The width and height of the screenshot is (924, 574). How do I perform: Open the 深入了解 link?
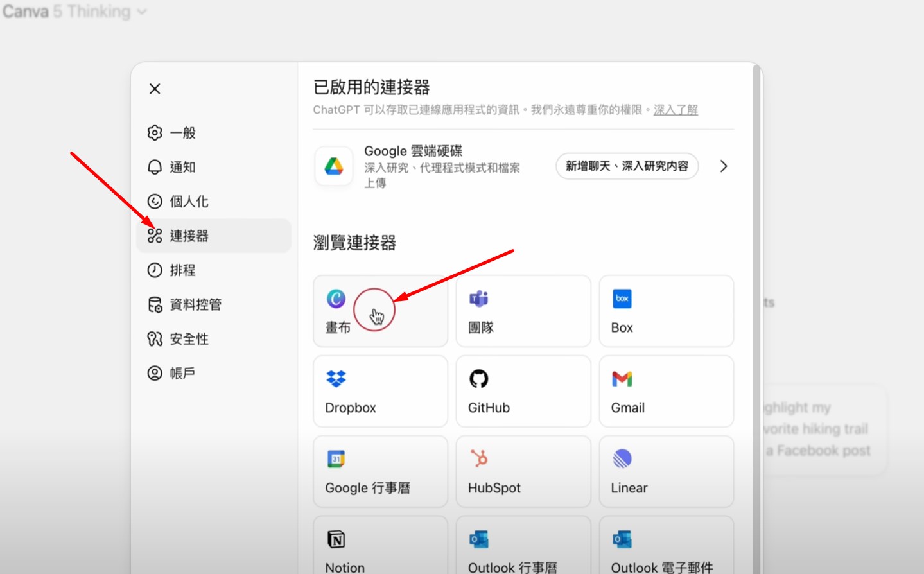pyautogui.click(x=676, y=110)
